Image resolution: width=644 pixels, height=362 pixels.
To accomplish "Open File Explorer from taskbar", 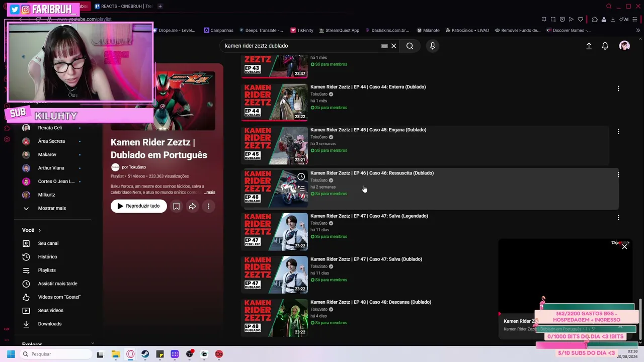I will pyautogui.click(x=115, y=354).
